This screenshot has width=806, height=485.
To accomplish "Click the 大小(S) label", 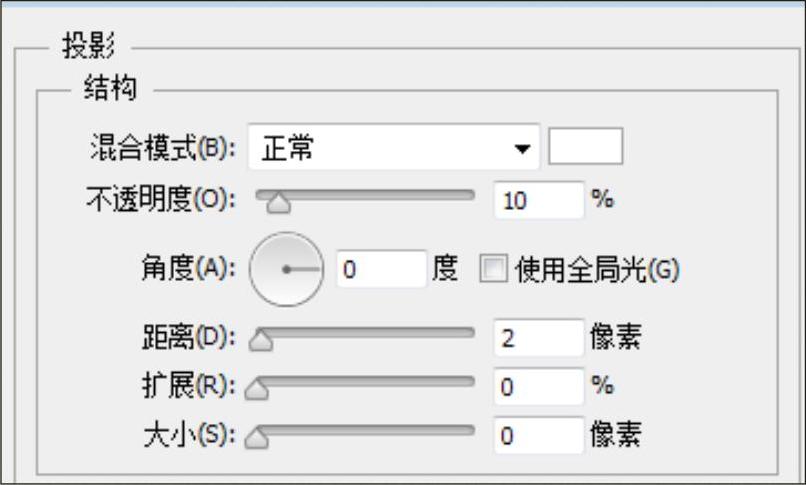I will click(188, 435).
